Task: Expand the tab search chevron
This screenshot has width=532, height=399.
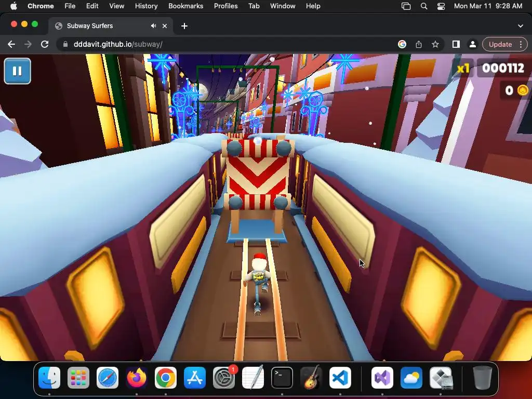Action: (x=521, y=26)
